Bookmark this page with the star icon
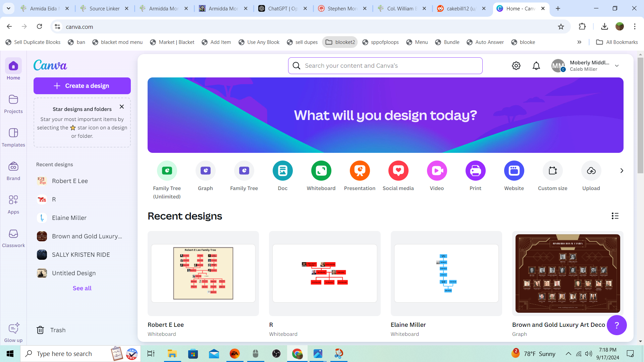The height and width of the screenshot is (362, 644). (561, 26)
